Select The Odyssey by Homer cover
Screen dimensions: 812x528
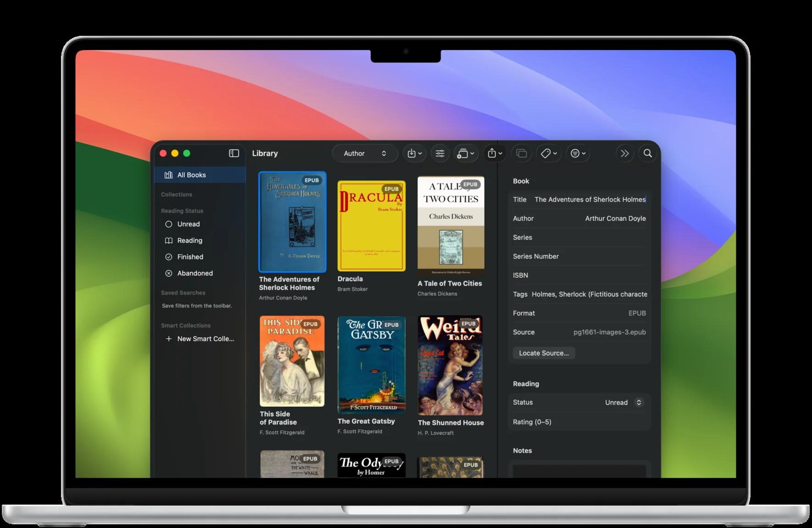point(372,466)
